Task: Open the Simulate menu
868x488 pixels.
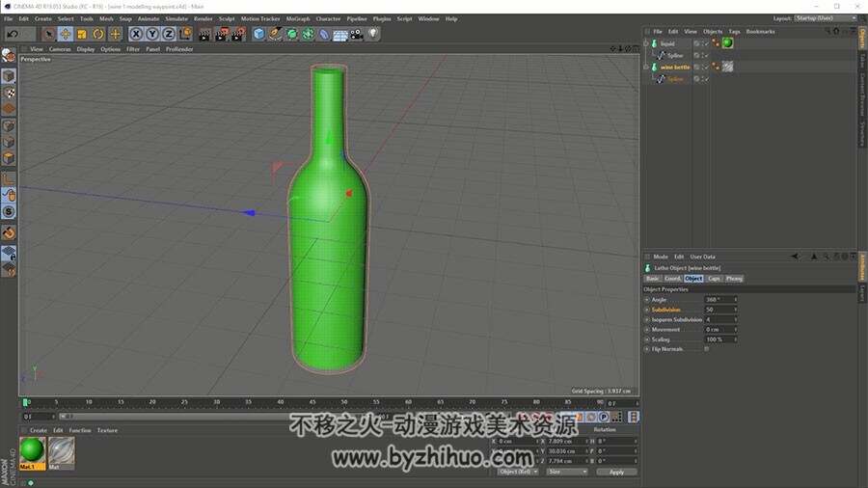Action: click(176, 19)
